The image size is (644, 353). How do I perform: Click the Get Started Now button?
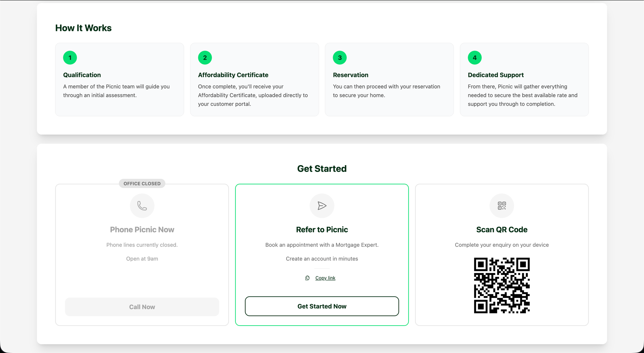click(322, 306)
